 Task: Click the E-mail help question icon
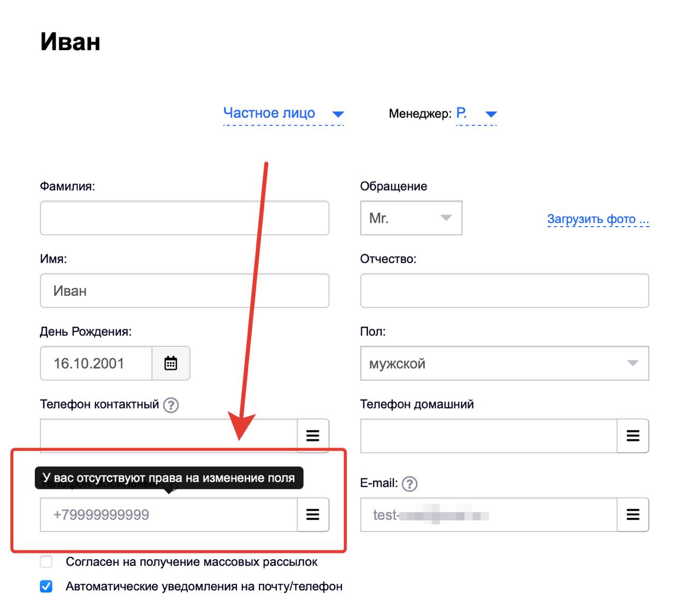click(409, 484)
